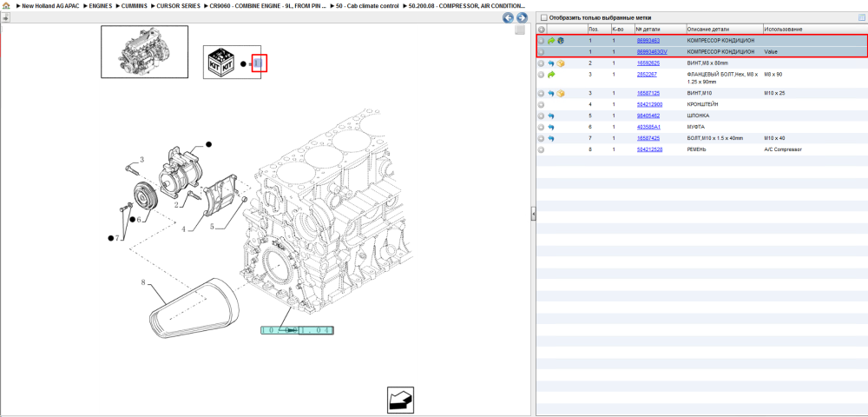Click return arrow icon below the diagram

(x=399, y=400)
